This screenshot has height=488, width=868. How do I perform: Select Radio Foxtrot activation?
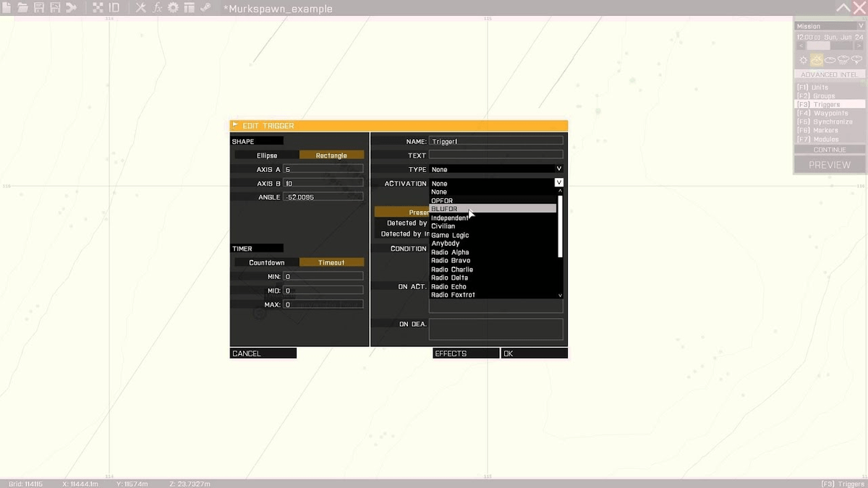[x=493, y=295]
